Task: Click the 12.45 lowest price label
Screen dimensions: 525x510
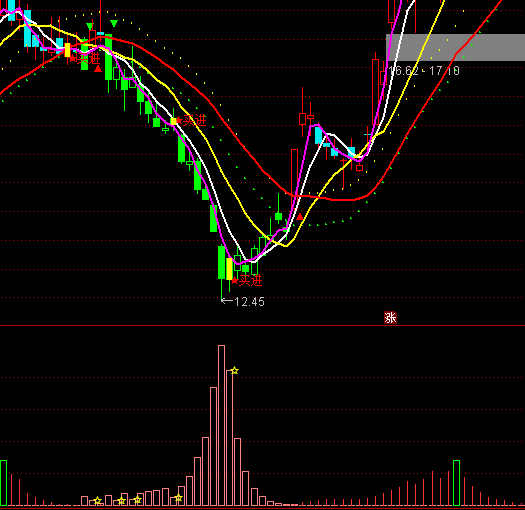Action: click(249, 302)
